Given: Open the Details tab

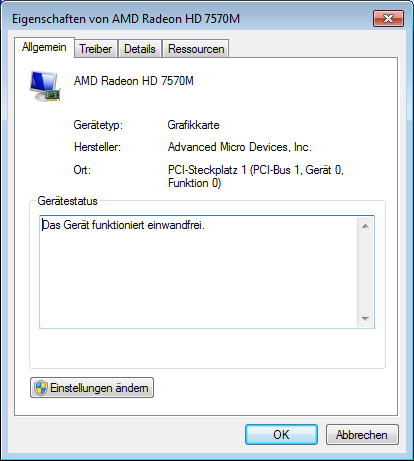Looking at the screenshot, I should tap(140, 49).
